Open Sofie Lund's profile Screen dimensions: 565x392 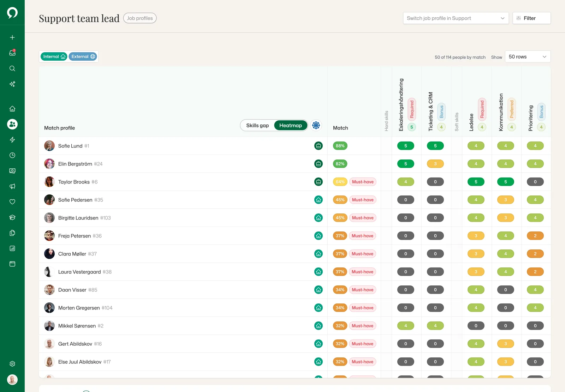click(x=70, y=146)
